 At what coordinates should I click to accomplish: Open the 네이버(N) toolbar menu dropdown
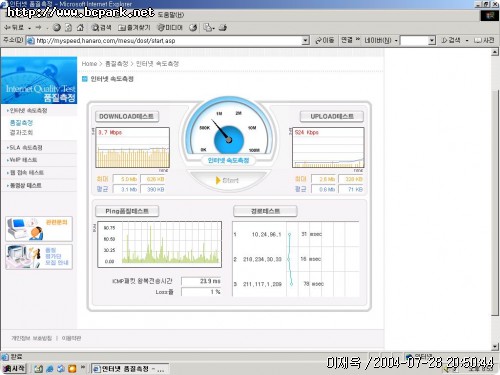pyautogui.click(x=396, y=41)
